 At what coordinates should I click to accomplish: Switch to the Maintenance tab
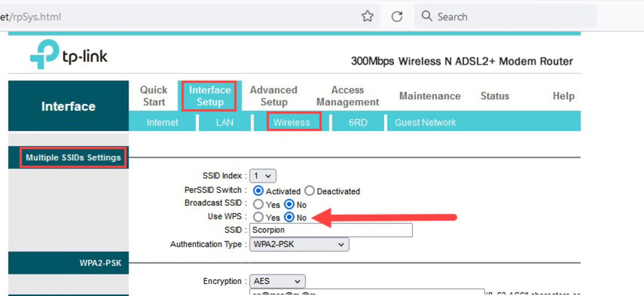(x=430, y=96)
